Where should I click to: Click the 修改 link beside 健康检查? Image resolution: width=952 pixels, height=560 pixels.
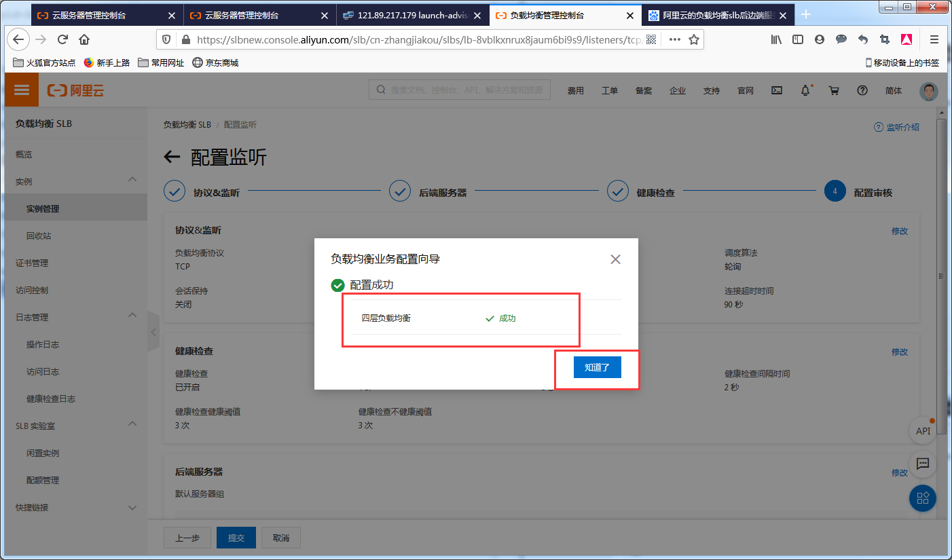tap(899, 352)
